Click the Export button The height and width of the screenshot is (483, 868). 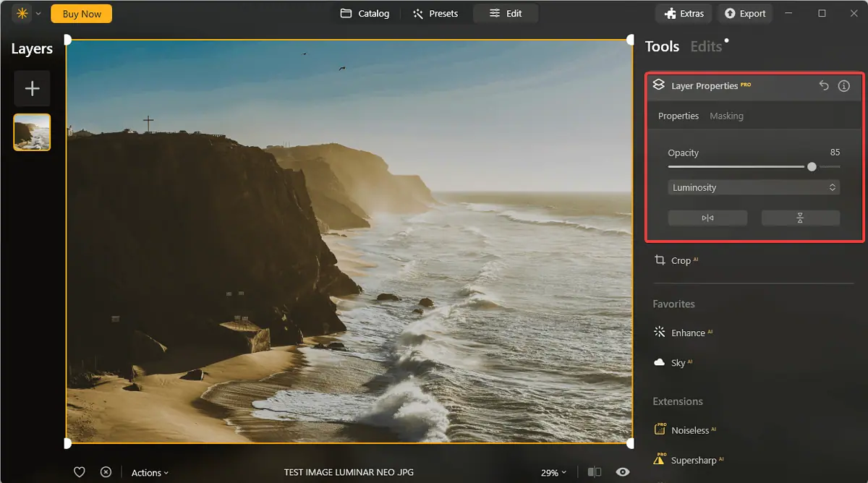coord(745,13)
